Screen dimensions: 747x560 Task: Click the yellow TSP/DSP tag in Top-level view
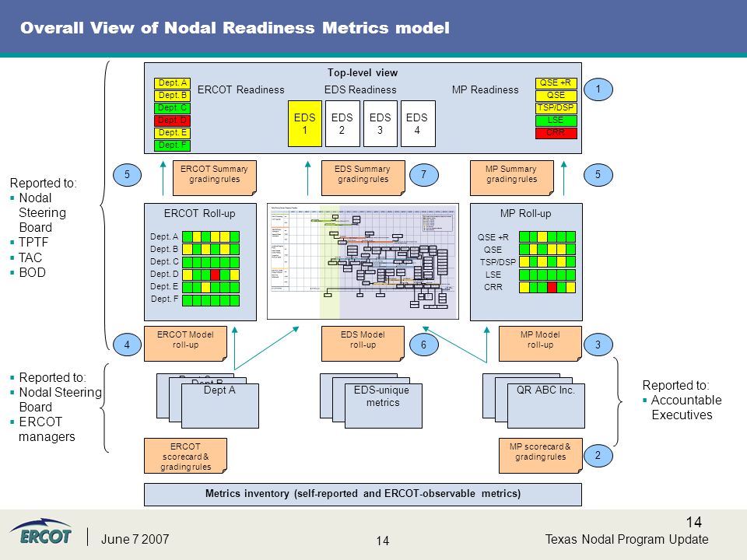click(556, 108)
